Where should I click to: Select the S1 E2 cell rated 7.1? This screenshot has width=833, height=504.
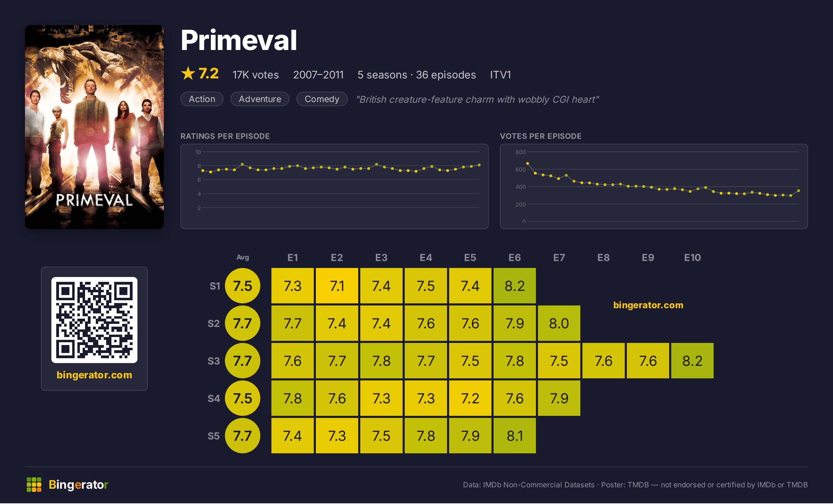pyautogui.click(x=337, y=286)
